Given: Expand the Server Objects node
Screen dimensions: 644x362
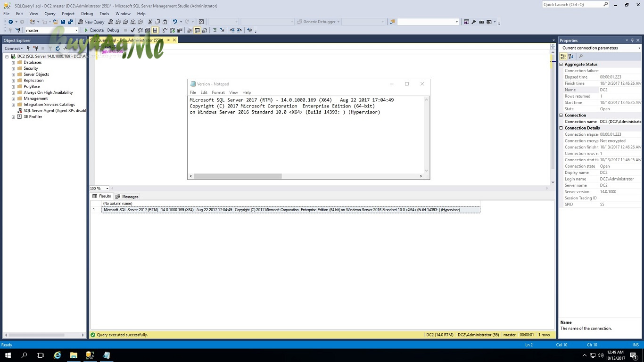Looking at the screenshot, I should pyautogui.click(x=13, y=74).
